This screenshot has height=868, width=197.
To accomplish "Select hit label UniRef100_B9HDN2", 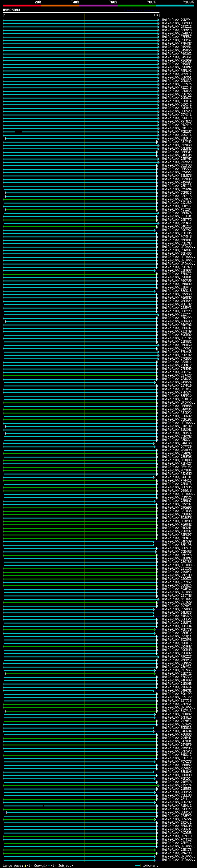I will [x=177, y=67].
